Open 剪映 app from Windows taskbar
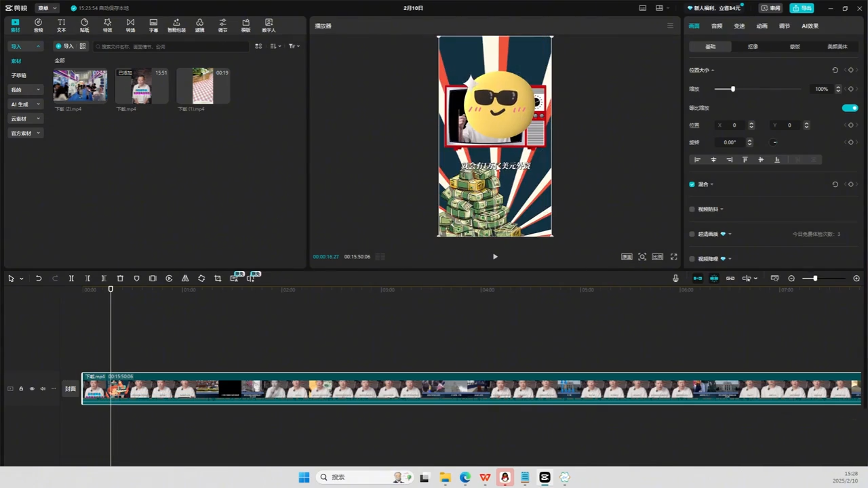868x488 pixels. tap(545, 477)
